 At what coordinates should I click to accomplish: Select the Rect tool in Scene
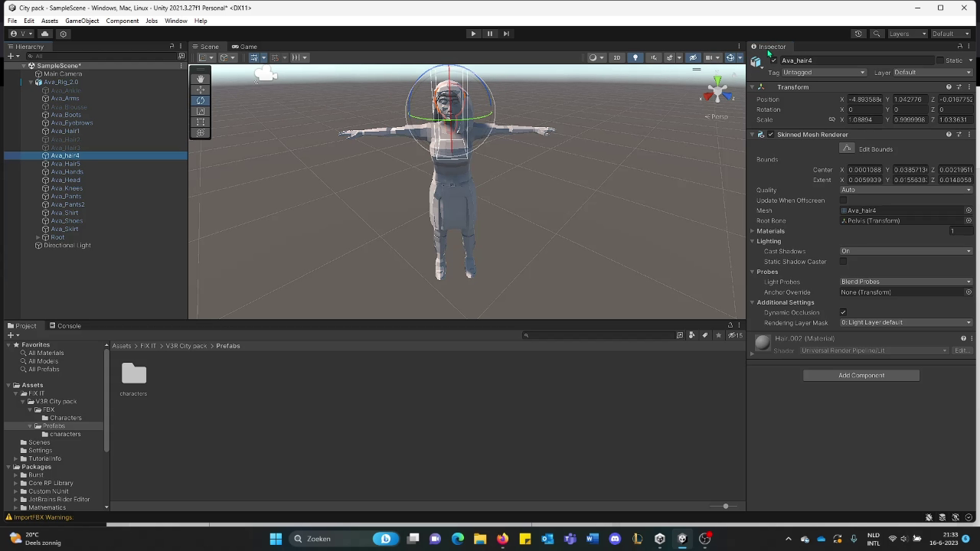coord(201,122)
